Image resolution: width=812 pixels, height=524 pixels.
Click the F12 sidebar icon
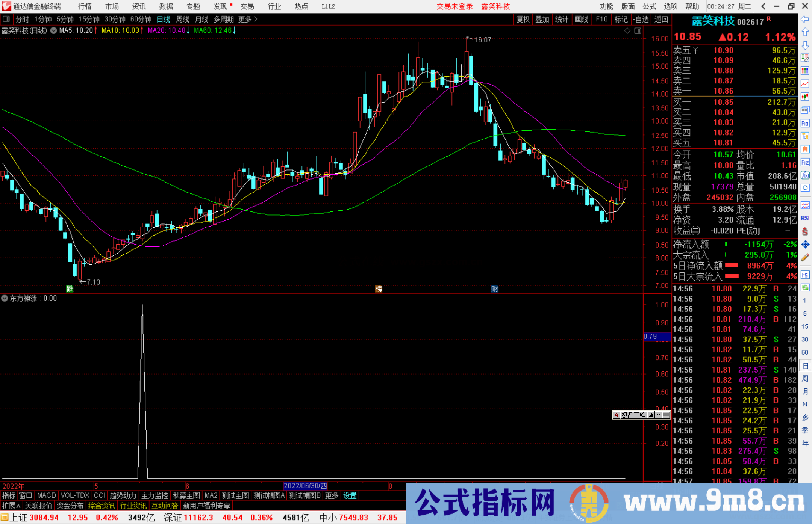[x=805, y=162]
